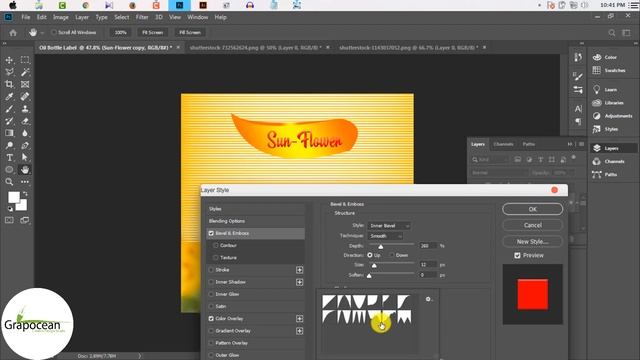Screen dimensions: 640x360
Task: Select the Blur tool
Action: (25, 133)
